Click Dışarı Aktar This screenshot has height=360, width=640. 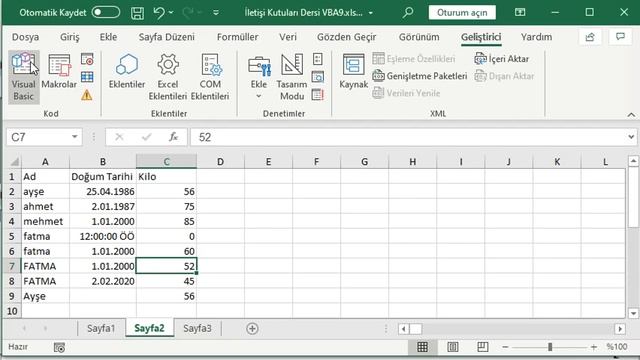pyautogui.click(x=505, y=76)
